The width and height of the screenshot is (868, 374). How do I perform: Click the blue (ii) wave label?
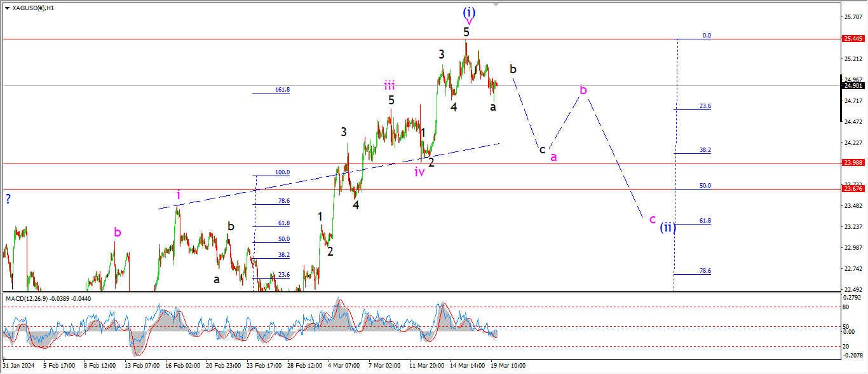666,227
